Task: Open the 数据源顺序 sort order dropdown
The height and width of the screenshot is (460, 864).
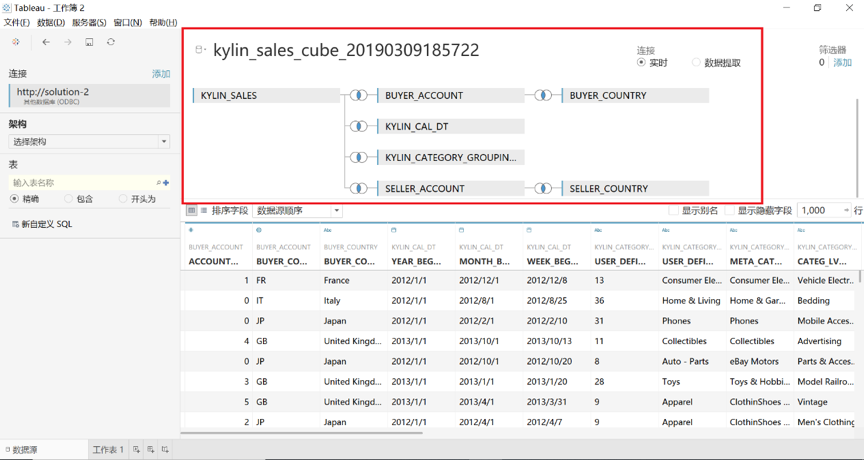Action: (x=298, y=210)
